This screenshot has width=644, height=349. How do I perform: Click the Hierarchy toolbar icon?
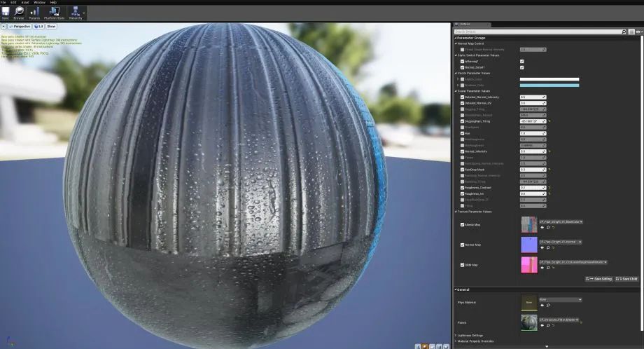76,13
